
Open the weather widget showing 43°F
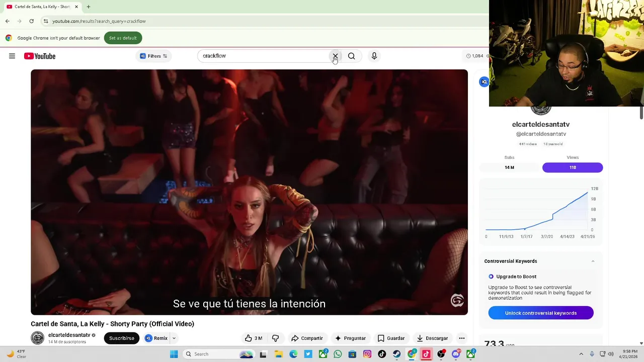16,354
